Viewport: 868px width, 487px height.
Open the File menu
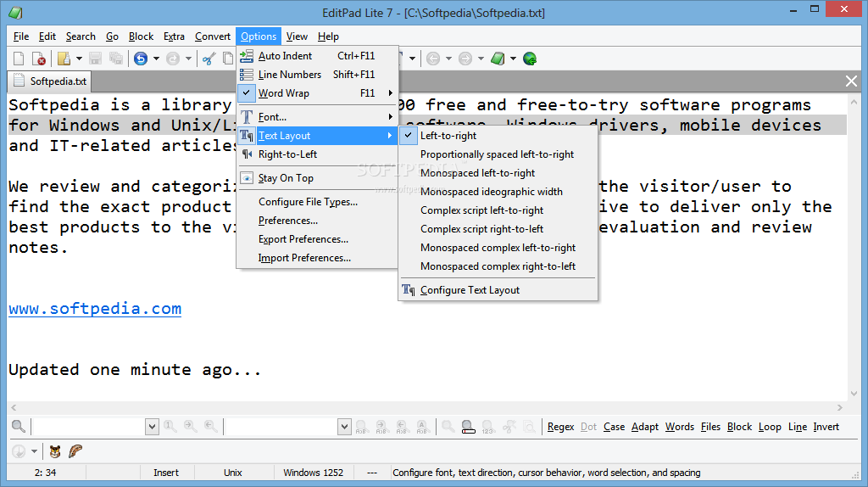pyautogui.click(x=21, y=36)
